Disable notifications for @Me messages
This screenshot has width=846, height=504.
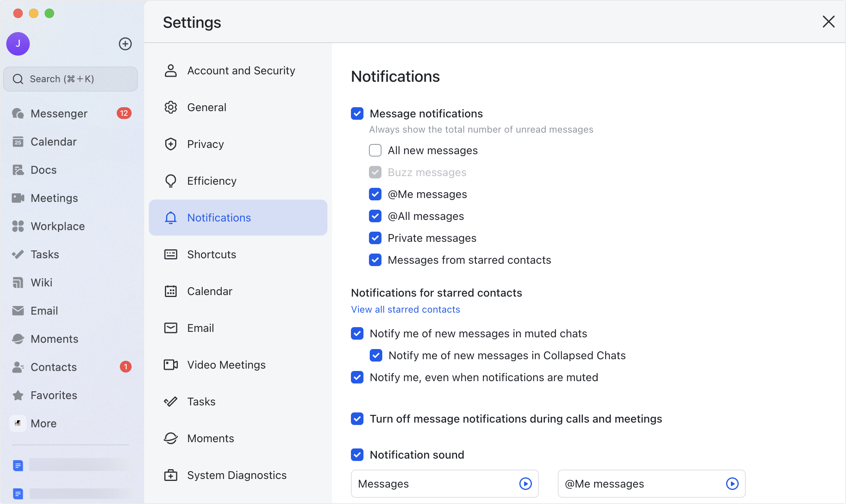pyautogui.click(x=375, y=194)
